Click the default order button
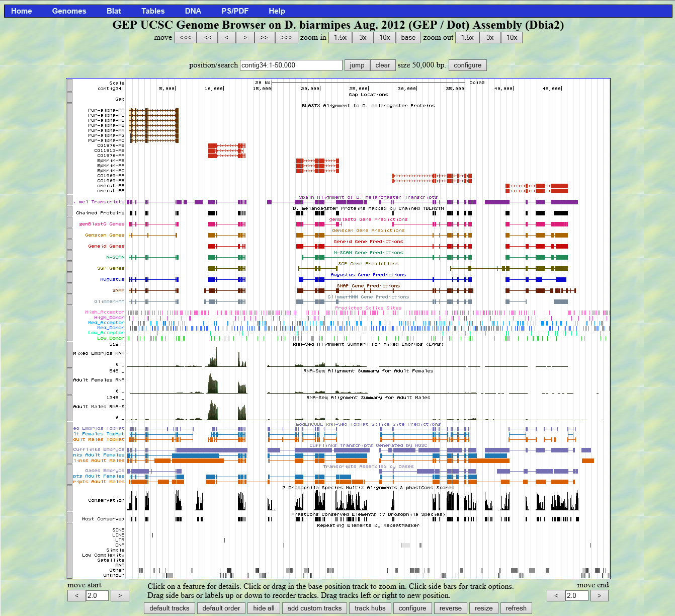The height and width of the screenshot is (616, 675). click(x=221, y=608)
